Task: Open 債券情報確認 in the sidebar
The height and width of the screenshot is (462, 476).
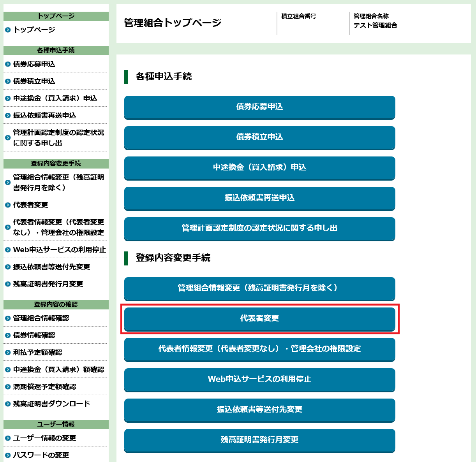Action: [34, 335]
